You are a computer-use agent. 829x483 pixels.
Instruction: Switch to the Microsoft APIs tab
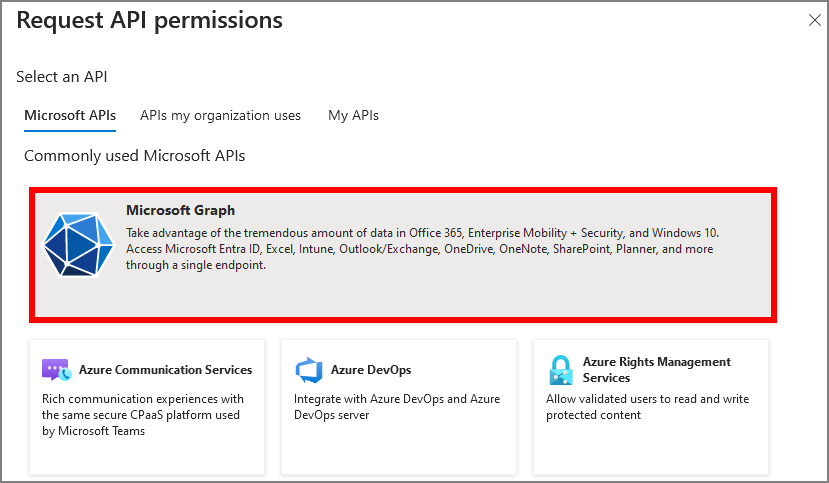tap(70, 115)
